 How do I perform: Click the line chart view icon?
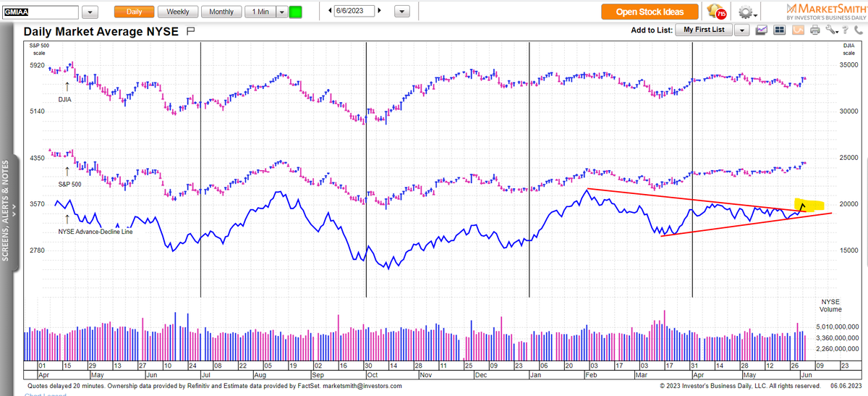click(x=762, y=30)
